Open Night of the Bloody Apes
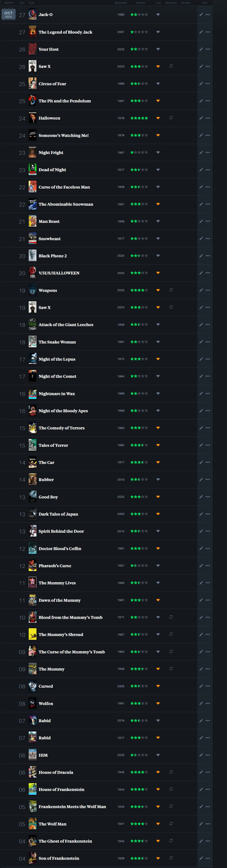This screenshot has height=868, width=227. click(63, 411)
